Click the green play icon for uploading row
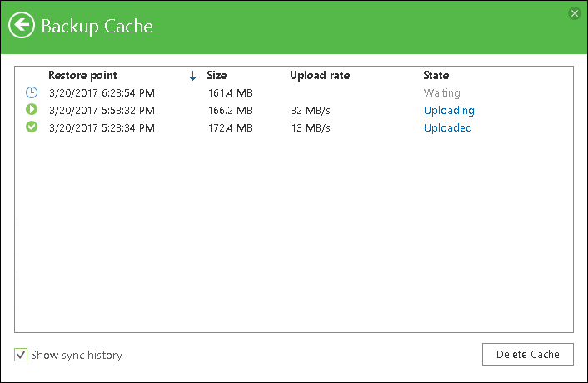The image size is (588, 383). (x=32, y=110)
